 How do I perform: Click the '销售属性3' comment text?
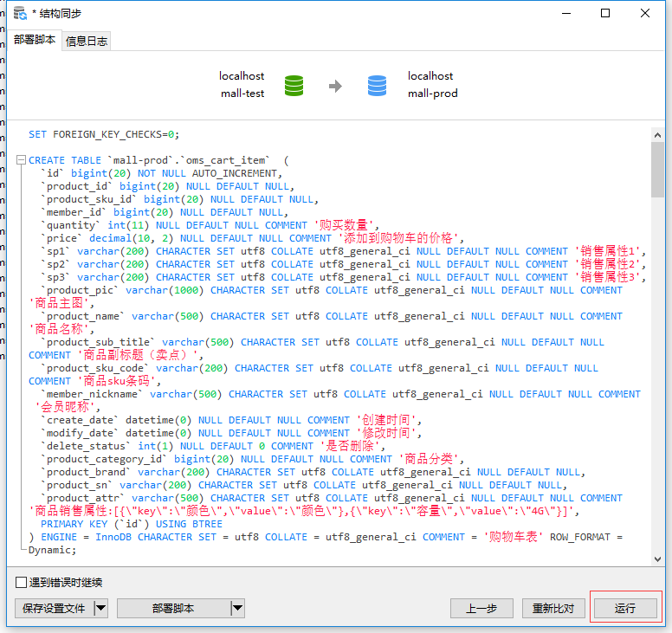(608, 277)
